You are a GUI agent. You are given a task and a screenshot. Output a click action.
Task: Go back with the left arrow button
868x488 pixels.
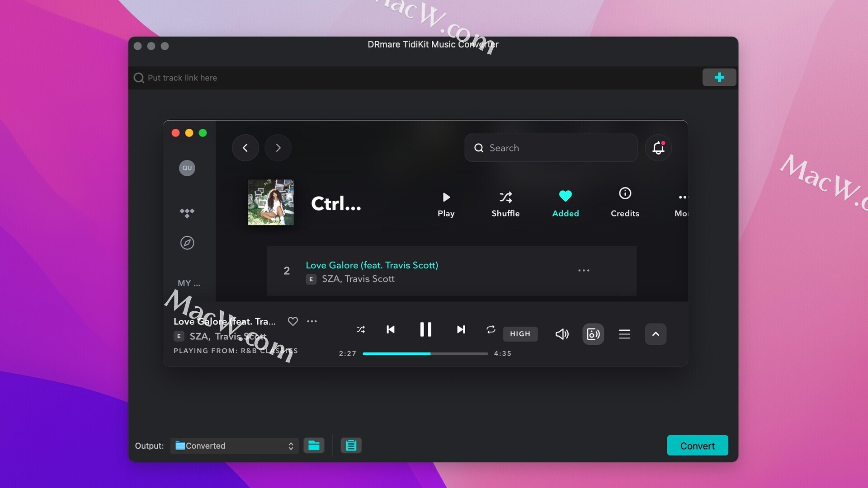(245, 148)
